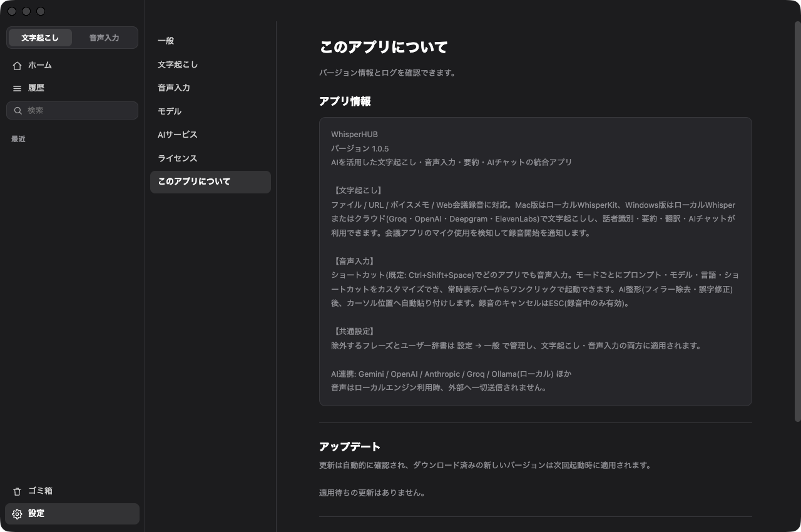Click the このアプリについて page title
Screen dimensions: 801x532
(384, 48)
